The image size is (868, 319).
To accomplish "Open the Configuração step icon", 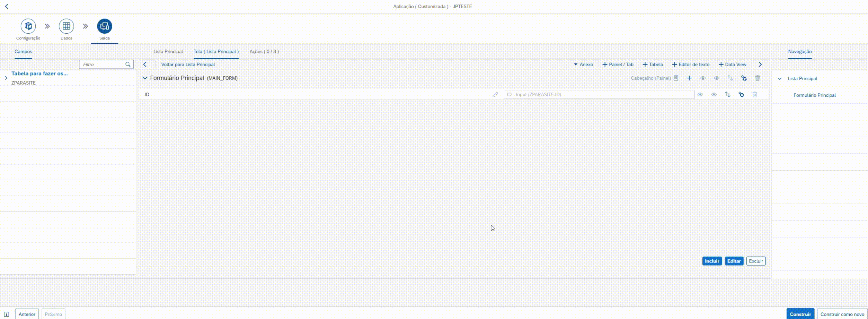I will point(28,26).
